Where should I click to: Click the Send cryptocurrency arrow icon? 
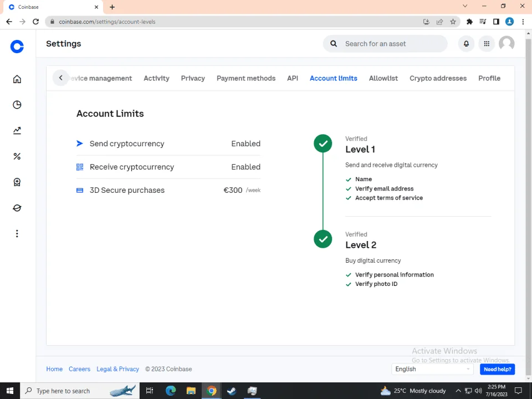(x=80, y=144)
